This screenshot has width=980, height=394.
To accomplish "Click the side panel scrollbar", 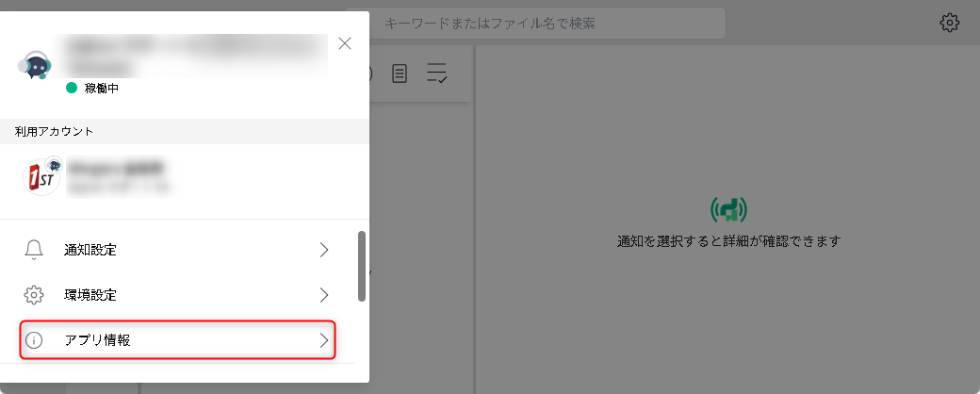I will click(x=362, y=267).
